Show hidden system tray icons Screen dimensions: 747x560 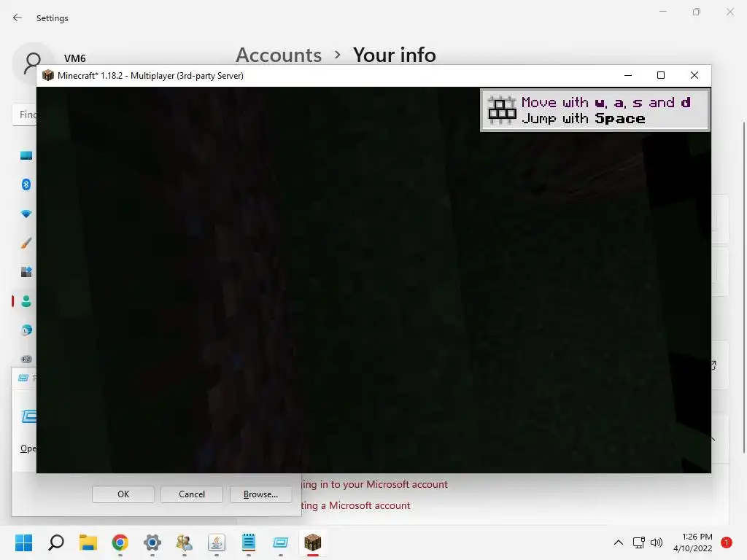click(x=619, y=542)
